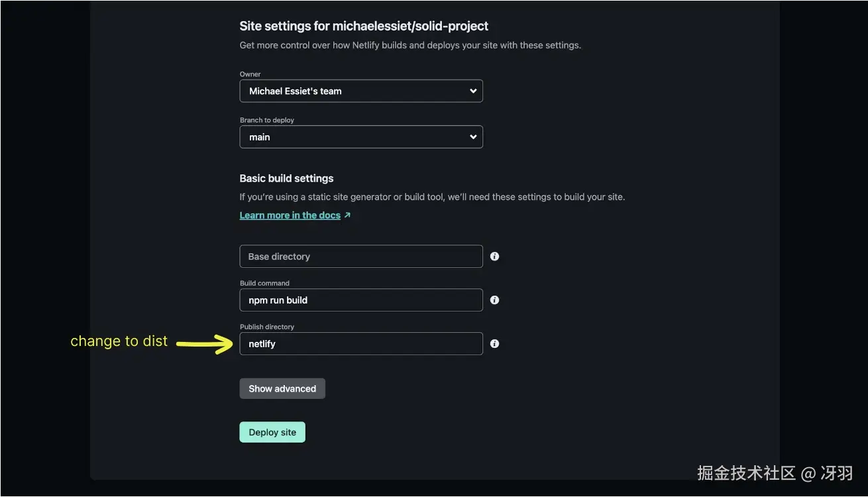Image resolution: width=868 pixels, height=497 pixels.
Task: Click the yellow arrow annotation
Action: tap(205, 344)
